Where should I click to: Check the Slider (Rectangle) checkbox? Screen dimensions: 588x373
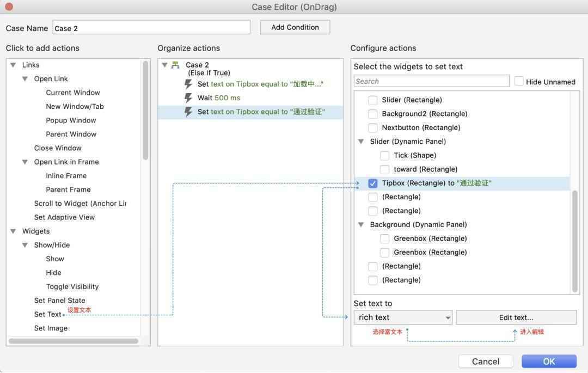[372, 100]
